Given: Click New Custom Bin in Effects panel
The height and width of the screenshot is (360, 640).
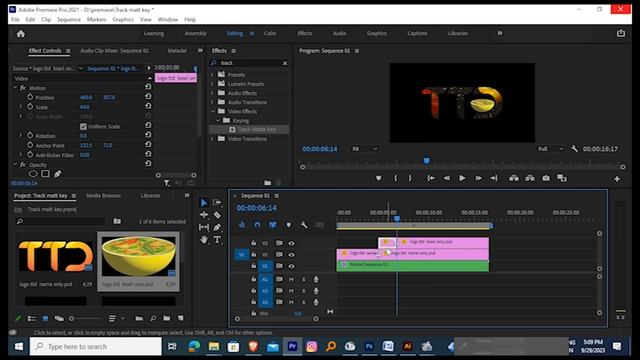Looking at the screenshot, I should [x=267, y=183].
